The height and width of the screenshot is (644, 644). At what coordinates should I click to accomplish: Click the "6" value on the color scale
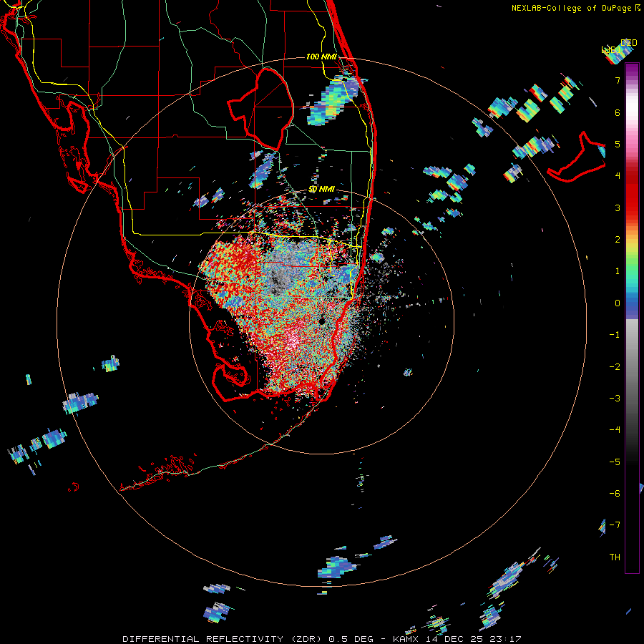[x=618, y=112]
